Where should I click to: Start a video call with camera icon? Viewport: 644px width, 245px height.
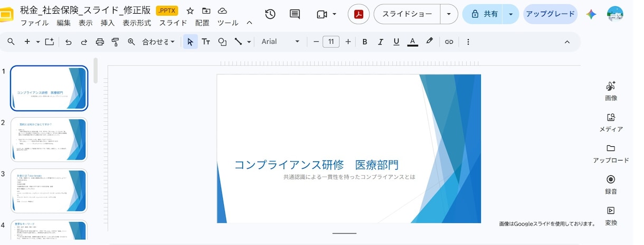(322, 14)
